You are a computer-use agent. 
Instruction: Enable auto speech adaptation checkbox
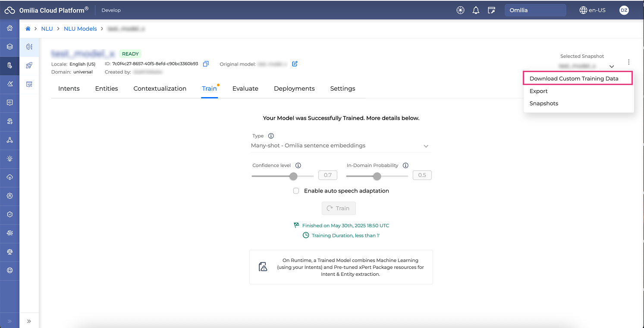pyautogui.click(x=296, y=191)
